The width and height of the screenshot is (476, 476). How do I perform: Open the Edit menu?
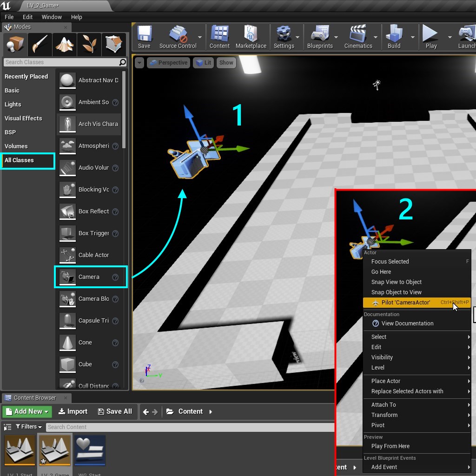(x=27, y=17)
